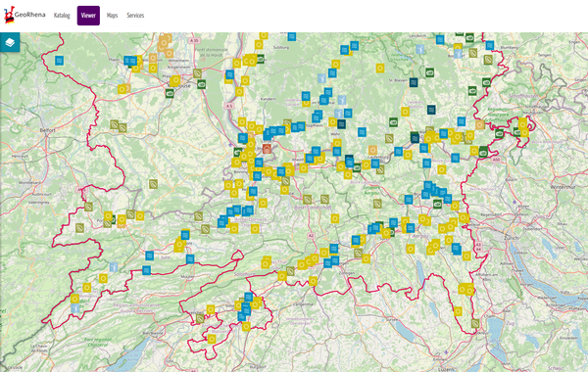The width and height of the screenshot is (588, 372).
Task: Open the Katalog menu item
Action: click(62, 16)
